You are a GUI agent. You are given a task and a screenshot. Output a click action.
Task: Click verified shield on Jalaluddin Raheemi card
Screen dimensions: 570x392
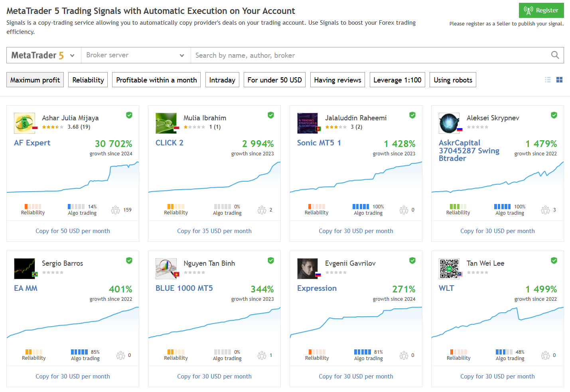coord(412,115)
